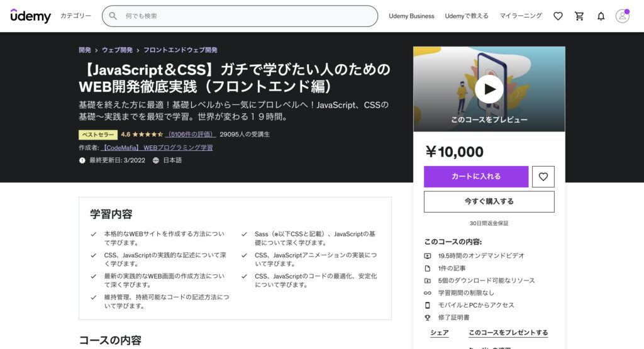Click the このコースをプレビュー caption
Screen dimensions: 644x349
[x=489, y=120]
